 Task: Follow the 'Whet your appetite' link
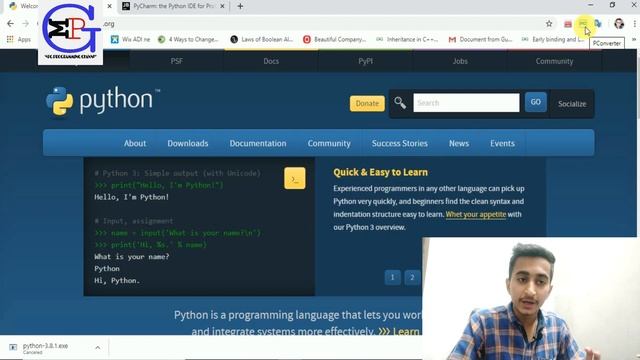coord(476,214)
